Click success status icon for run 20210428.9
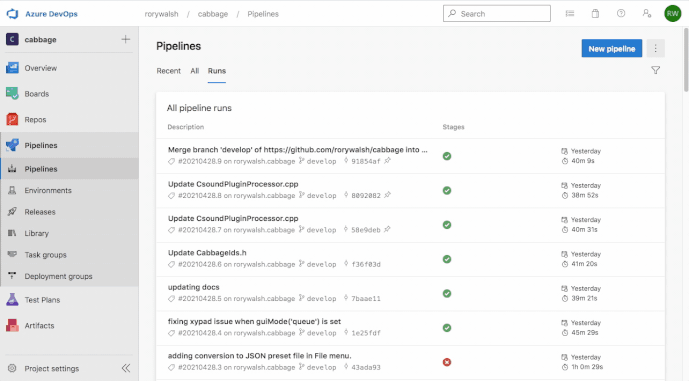The width and height of the screenshot is (689, 381). (447, 156)
